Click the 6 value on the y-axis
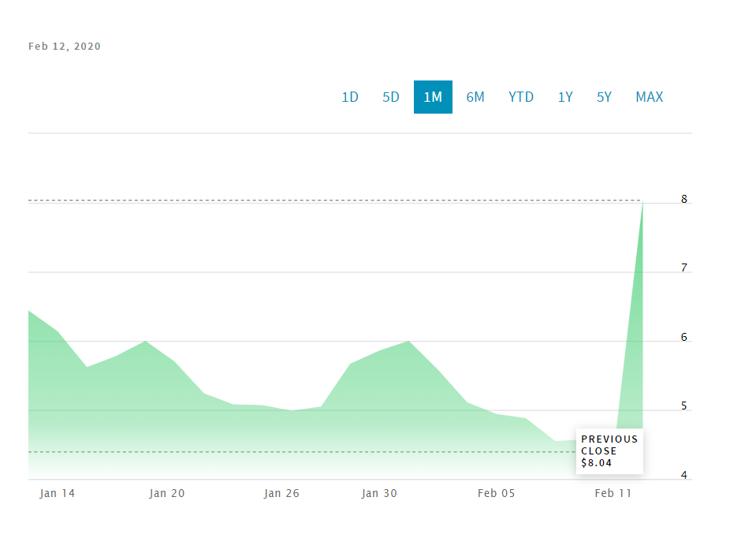756x542 pixels. [x=684, y=338]
